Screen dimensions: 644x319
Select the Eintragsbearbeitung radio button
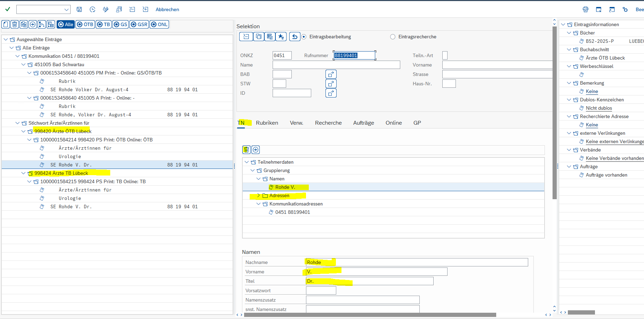click(x=304, y=37)
